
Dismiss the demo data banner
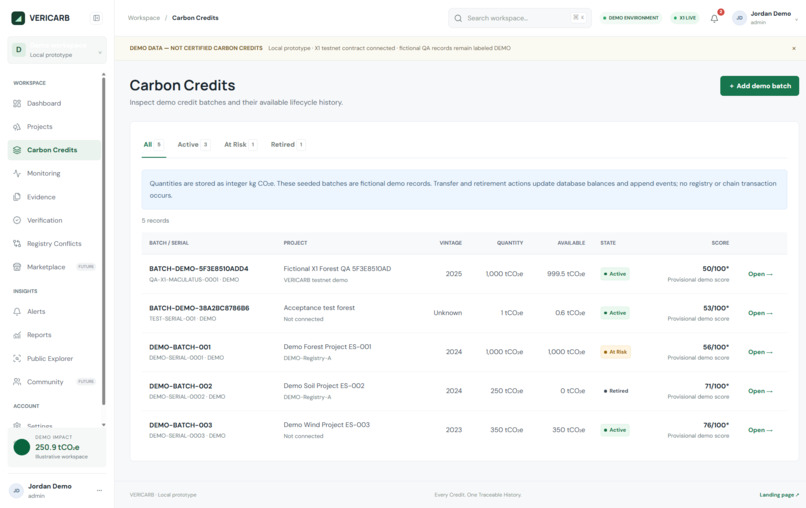(x=794, y=48)
